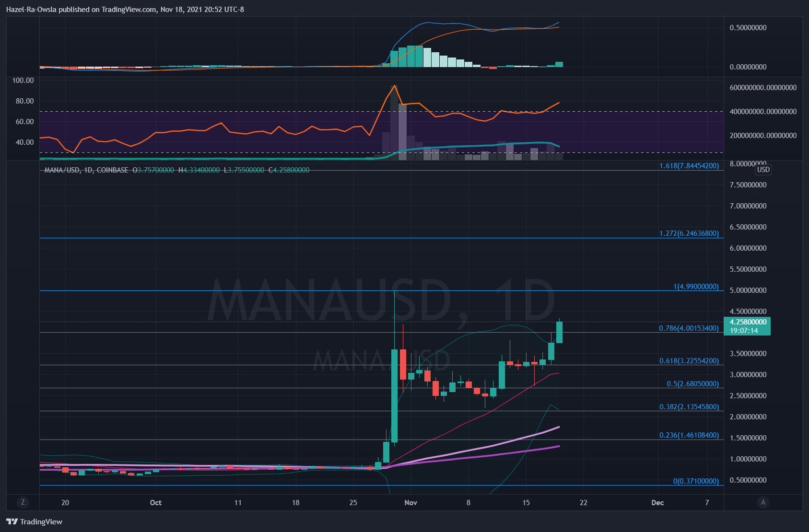Click the 80.00 RSI axis label
The width and height of the screenshot is (809, 532).
[24, 101]
